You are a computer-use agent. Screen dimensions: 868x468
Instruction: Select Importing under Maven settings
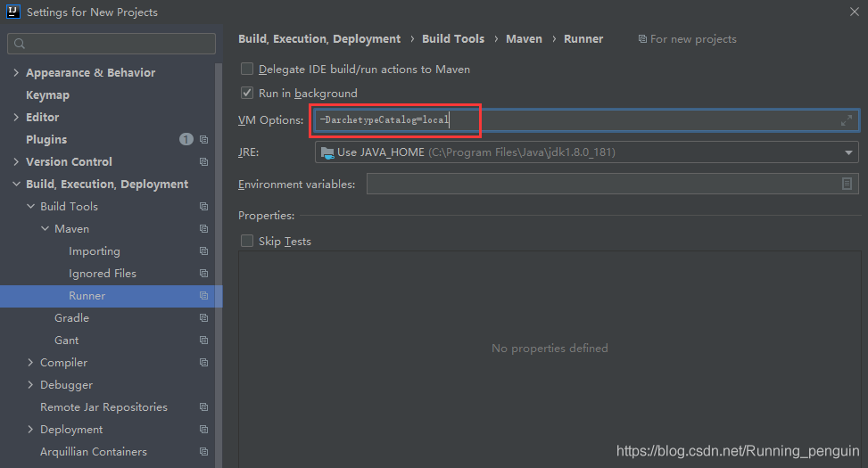(x=94, y=251)
